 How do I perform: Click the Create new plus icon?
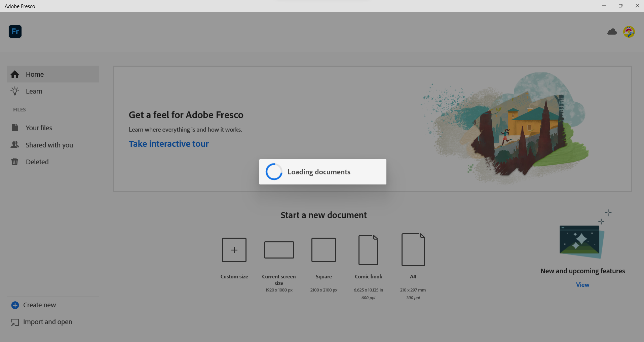tap(15, 305)
